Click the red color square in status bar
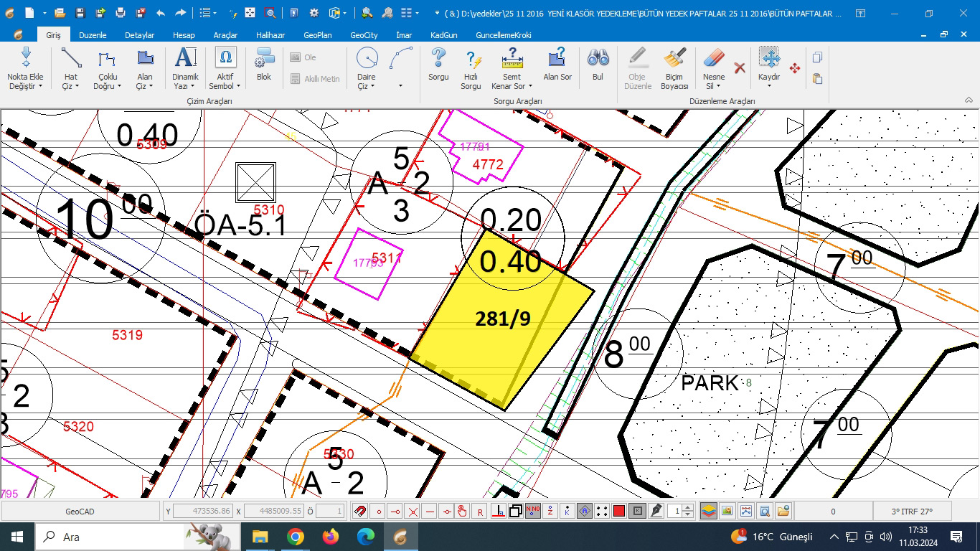Image resolution: width=980 pixels, height=551 pixels. pos(619,512)
